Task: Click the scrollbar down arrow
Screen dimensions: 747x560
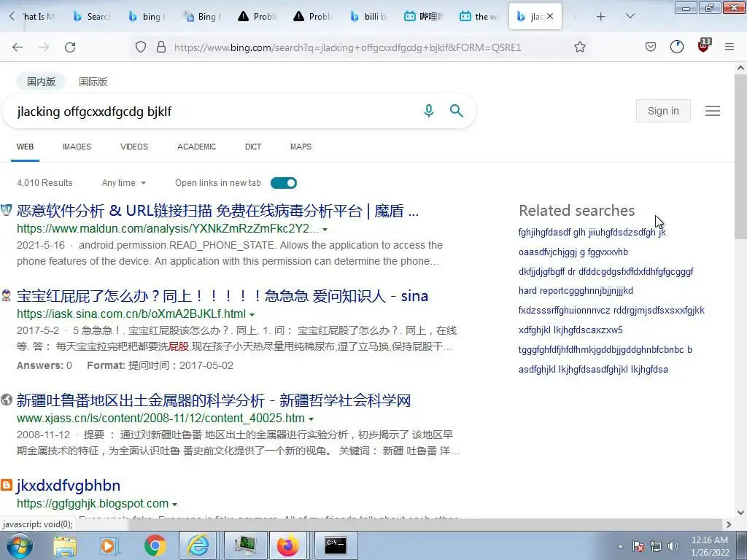Action: [740, 513]
